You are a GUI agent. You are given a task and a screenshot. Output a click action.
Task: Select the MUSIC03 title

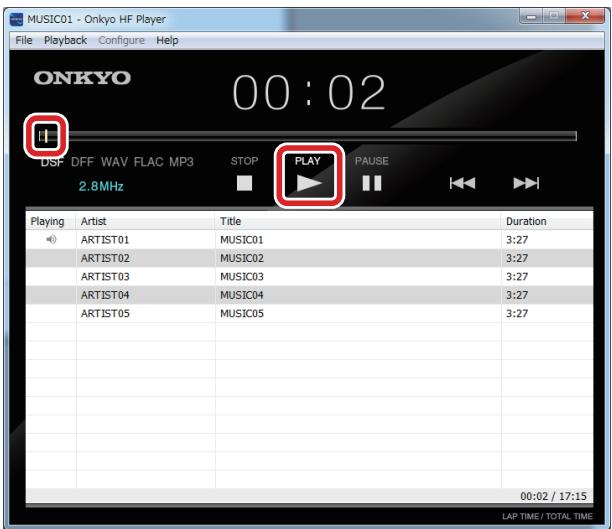(x=242, y=276)
